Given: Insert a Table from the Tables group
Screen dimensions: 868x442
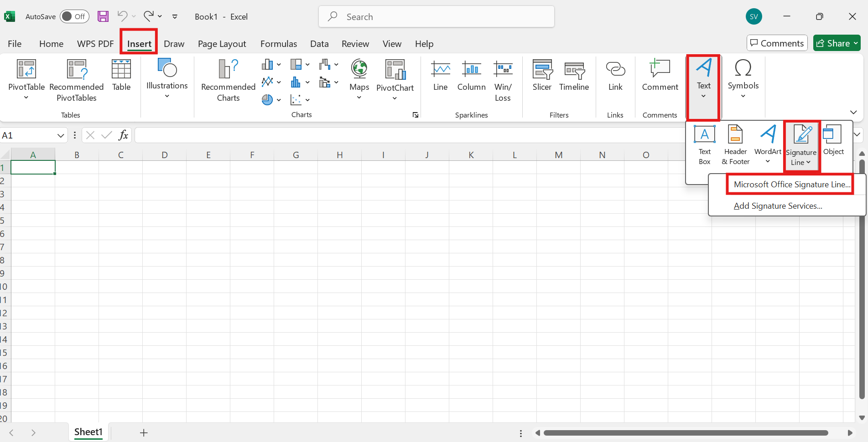Looking at the screenshot, I should (x=121, y=76).
